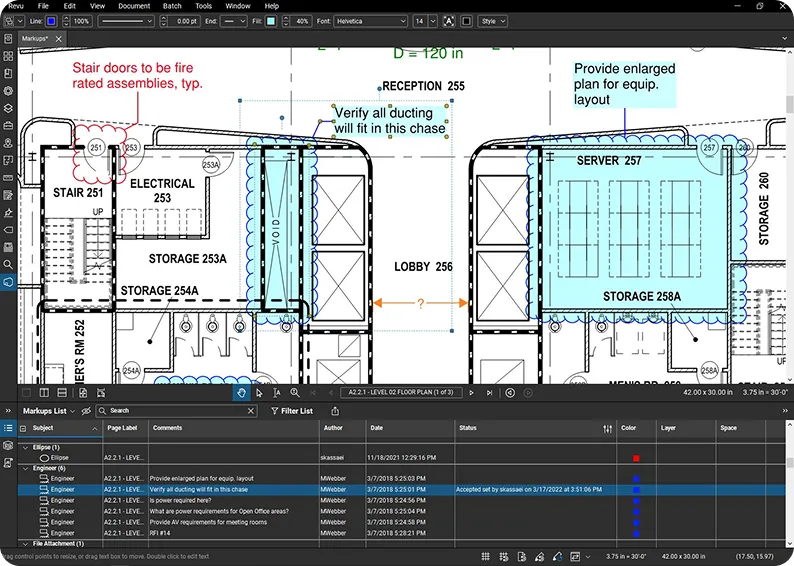The image size is (794, 566).
Task: Open the Tool Chest panel icon
Action: (x=8, y=126)
